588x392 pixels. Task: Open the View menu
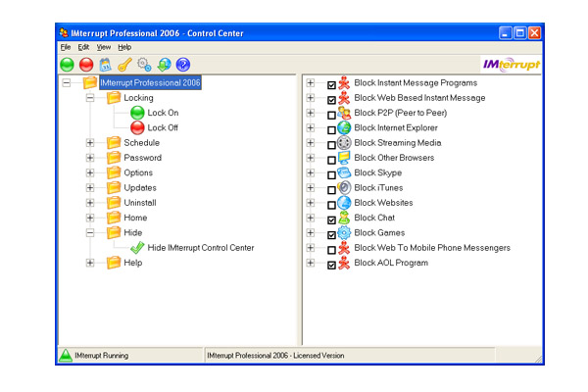pyautogui.click(x=104, y=47)
